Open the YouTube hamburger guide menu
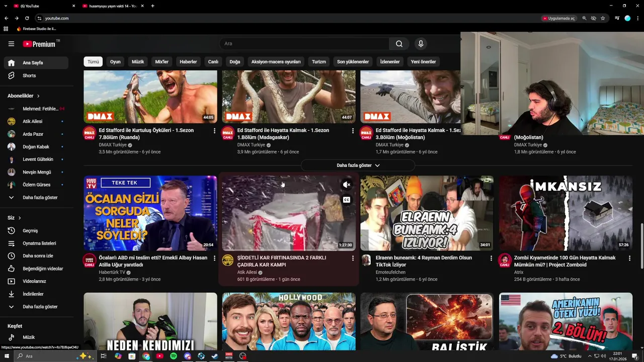 (x=11, y=44)
